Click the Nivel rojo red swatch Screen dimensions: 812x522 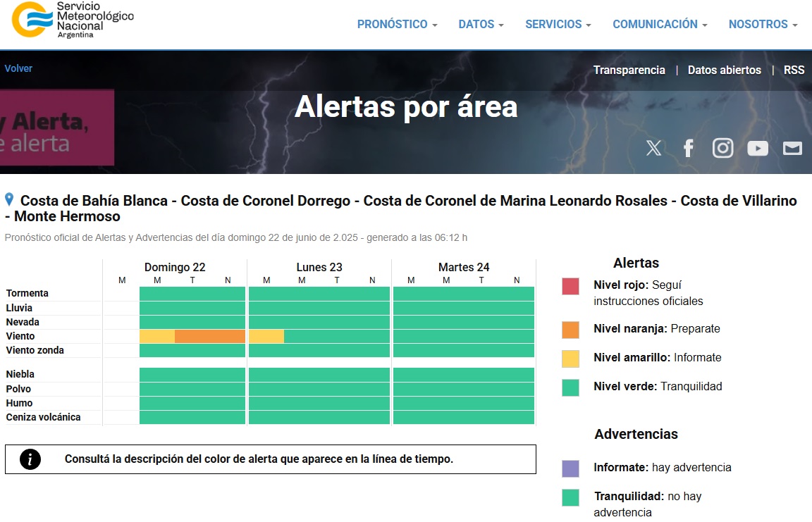coord(571,286)
